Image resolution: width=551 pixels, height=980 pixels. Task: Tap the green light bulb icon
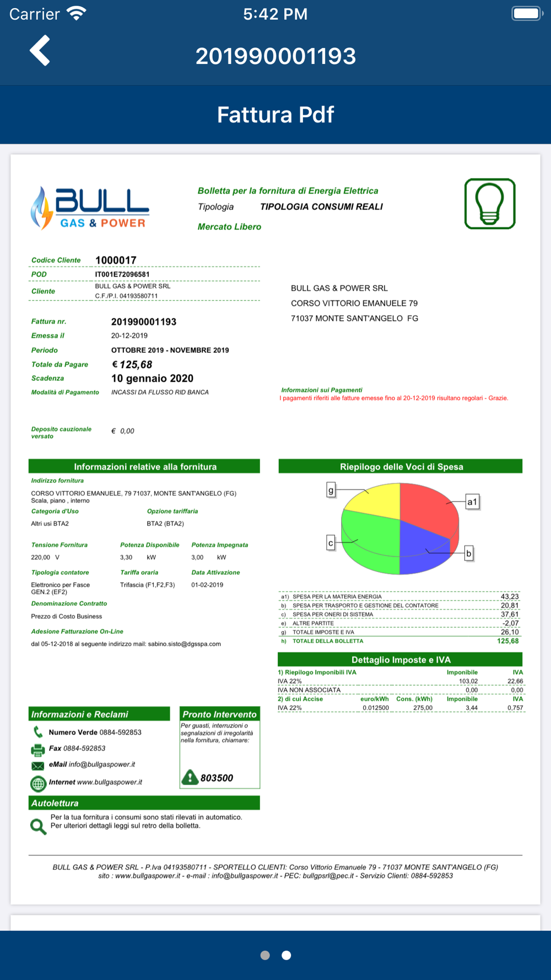[490, 203]
